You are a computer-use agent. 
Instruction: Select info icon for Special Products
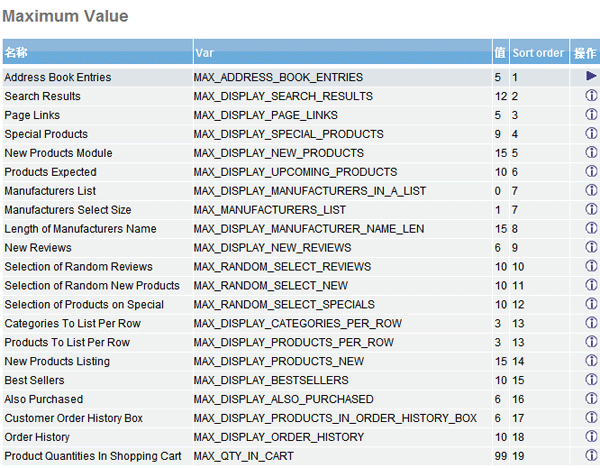(590, 134)
